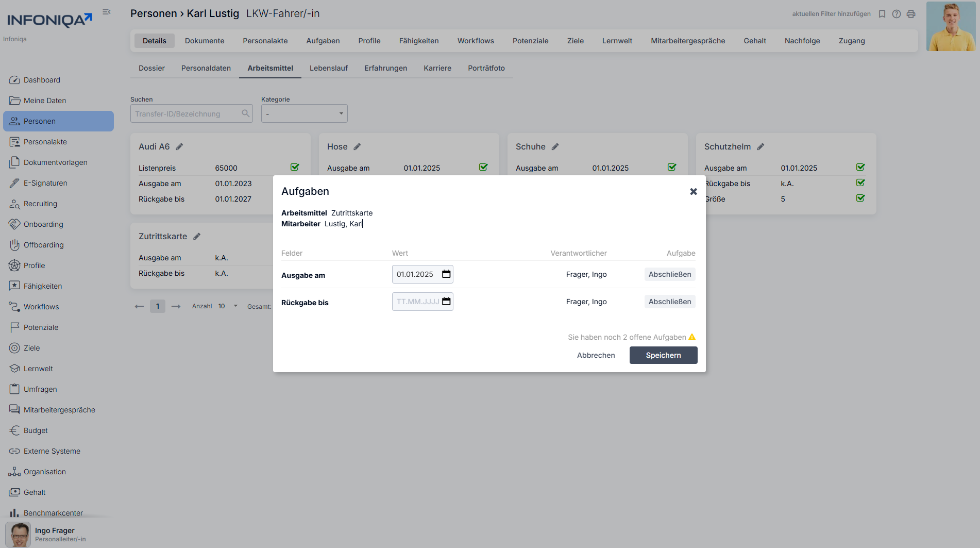
Task: Edit the Schuhe work item
Action: tap(555, 147)
